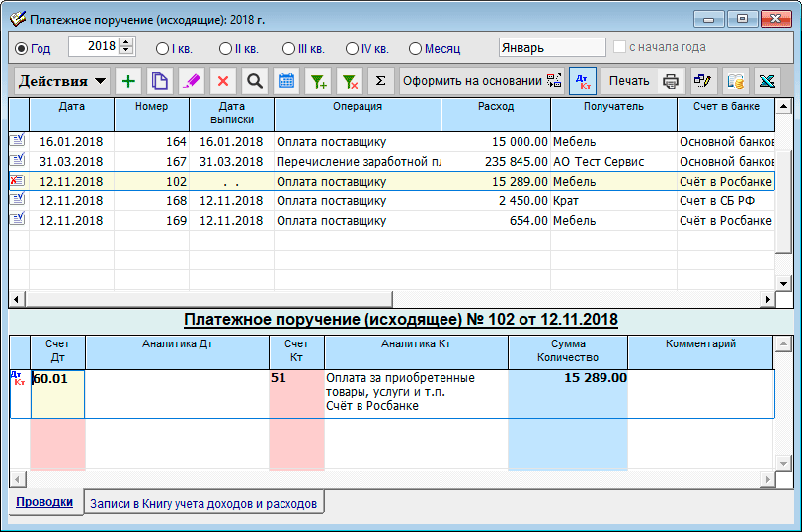The width and height of the screenshot is (802, 532).
Task: Click the status icon of row 167
Action: pos(18,160)
